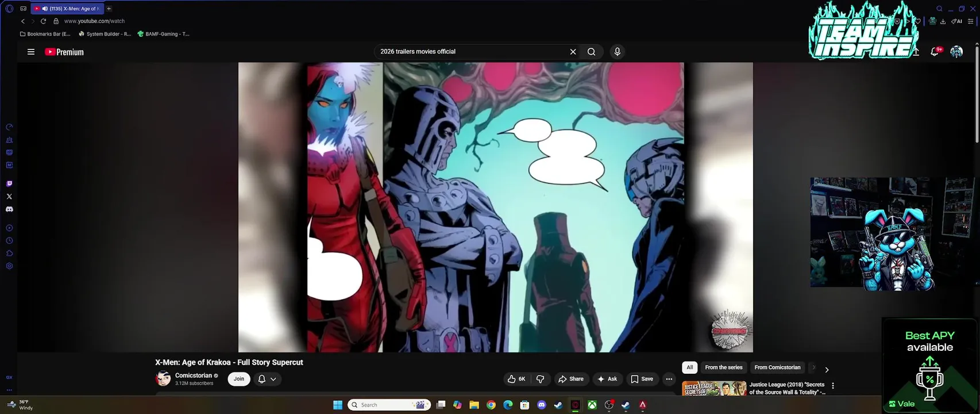
Task: Open OBS Studio from the taskbar
Action: (x=609, y=405)
